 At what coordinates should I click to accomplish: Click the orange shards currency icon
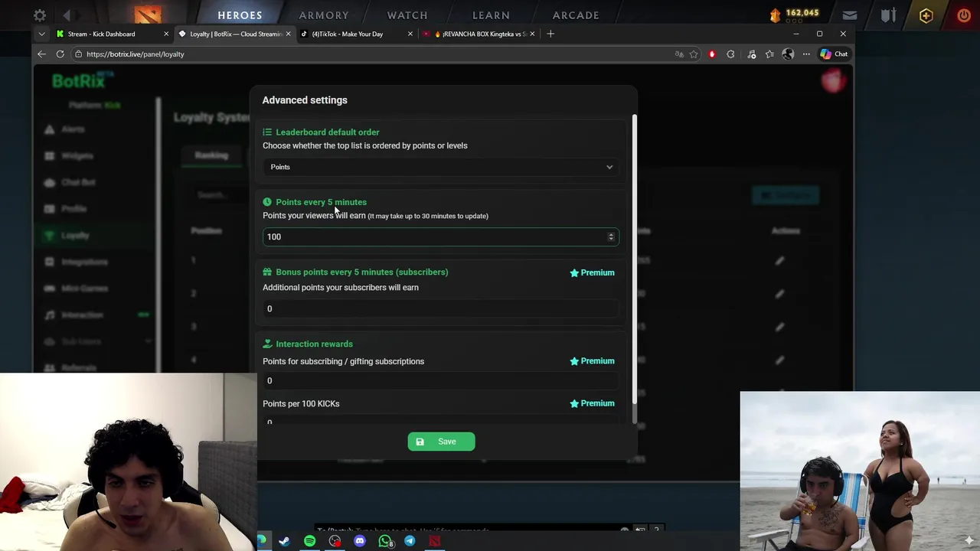click(776, 15)
